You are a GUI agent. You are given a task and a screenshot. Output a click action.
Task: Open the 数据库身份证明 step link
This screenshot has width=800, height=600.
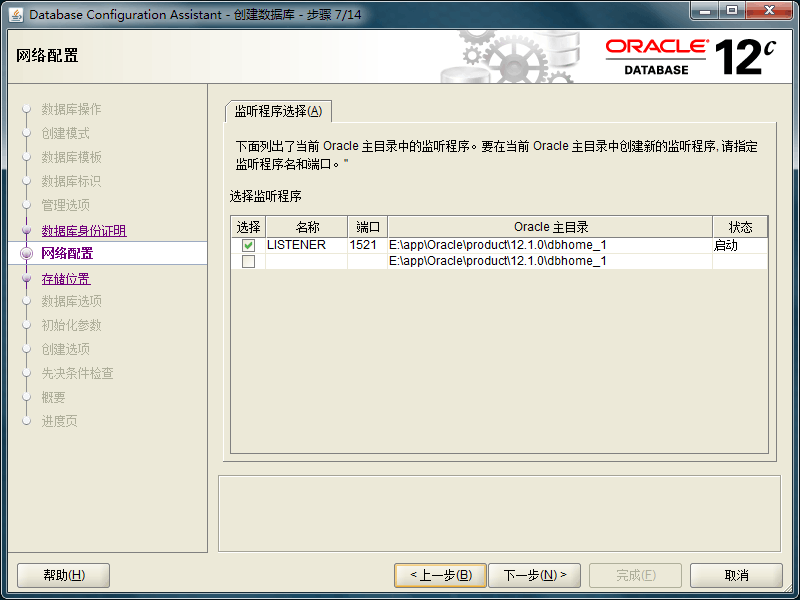(x=84, y=231)
